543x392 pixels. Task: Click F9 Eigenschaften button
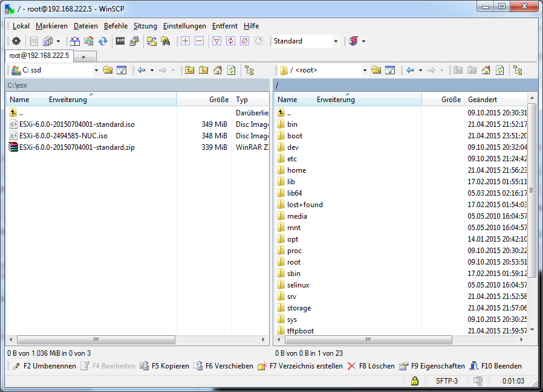432,366
